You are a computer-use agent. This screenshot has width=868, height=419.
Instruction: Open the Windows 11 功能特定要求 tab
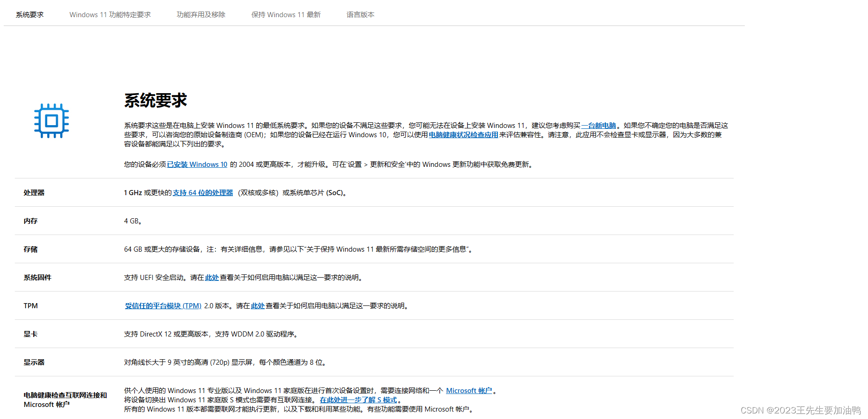pos(110,15)
